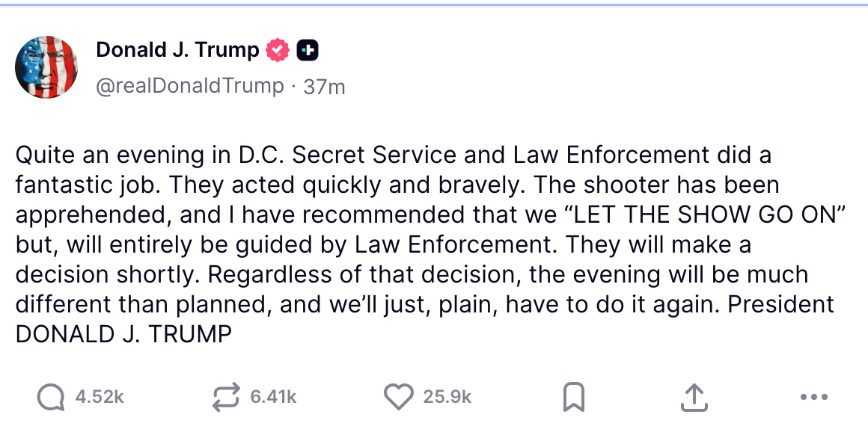Click the black plus icon beside the verified badge
868x438 pixels.
coord(308,49)
